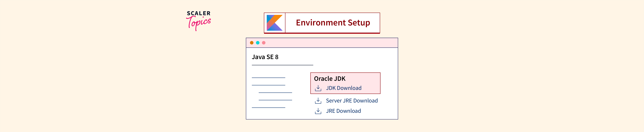This screenshot has width=644, height=132.
Task: Click the orange dot in window title bar
Action: (x=252, y=43)
